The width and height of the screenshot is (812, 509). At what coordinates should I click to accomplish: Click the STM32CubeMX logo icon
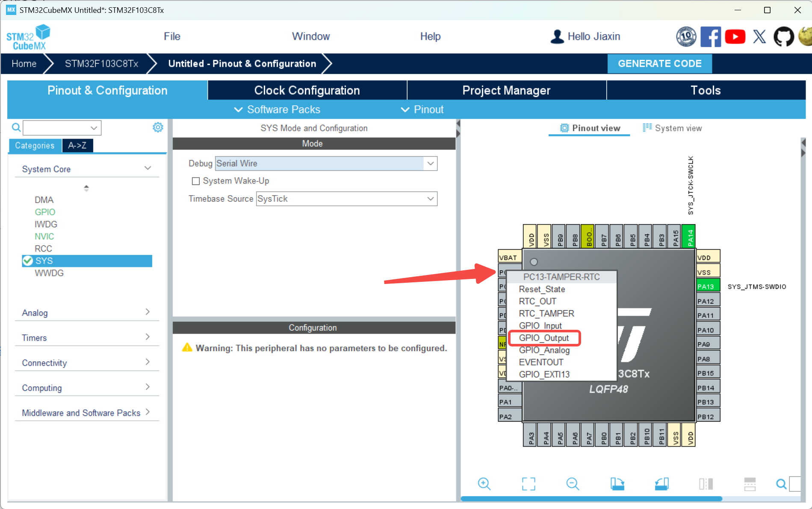28,37
